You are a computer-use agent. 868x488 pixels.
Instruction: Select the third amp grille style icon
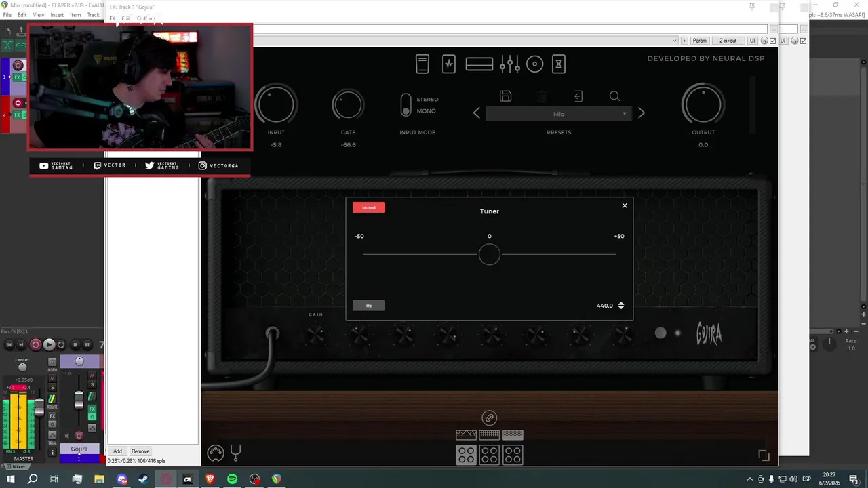coord(513,434)
